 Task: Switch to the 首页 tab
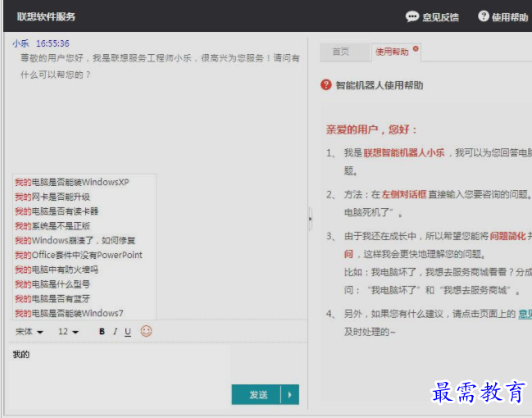pyautogui.click(x=341, y=52)
